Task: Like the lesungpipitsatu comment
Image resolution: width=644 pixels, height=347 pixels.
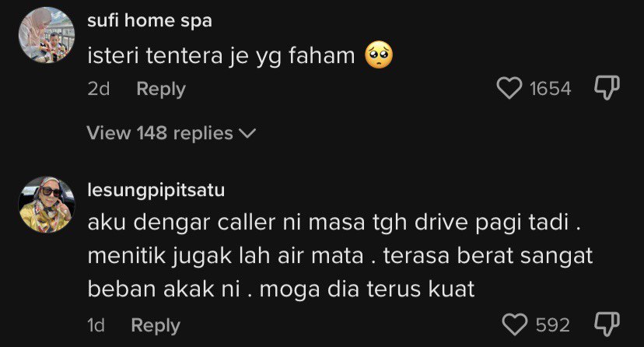Action: pyautogui.click(x=515, y=324)
